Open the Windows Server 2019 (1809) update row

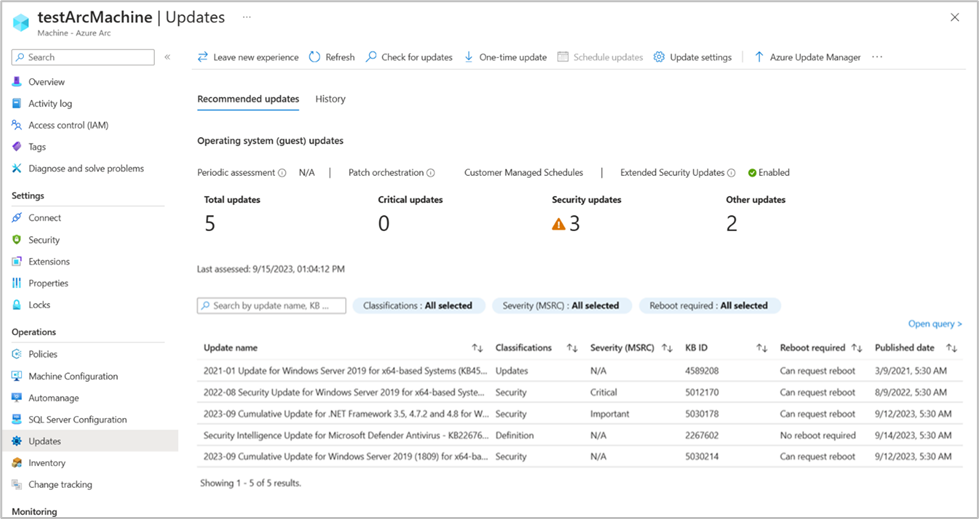click(579, 456)
